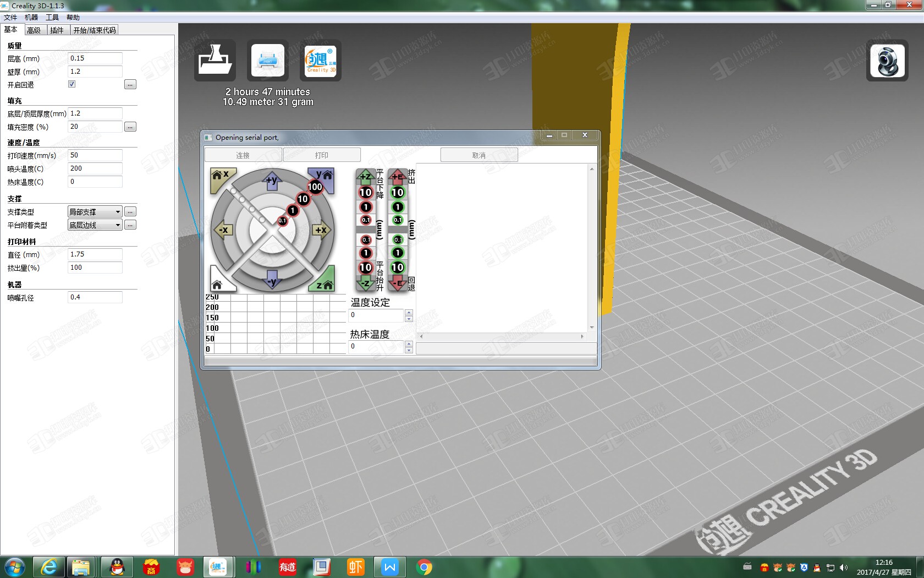This screenshot has width=924, height=578.
Task: Open the view mode icon at top right
Action: click(x=887, y=60)
